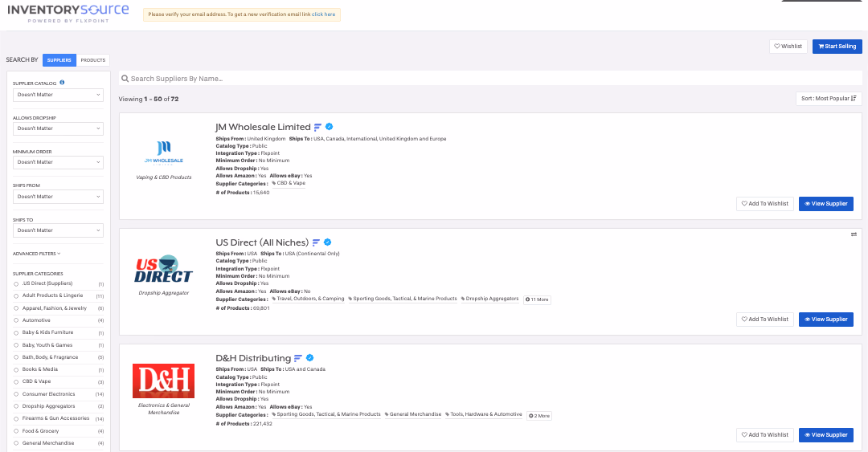
Task: Add JM Wholesale Limited to wishlist
Action: pos(765,204)
